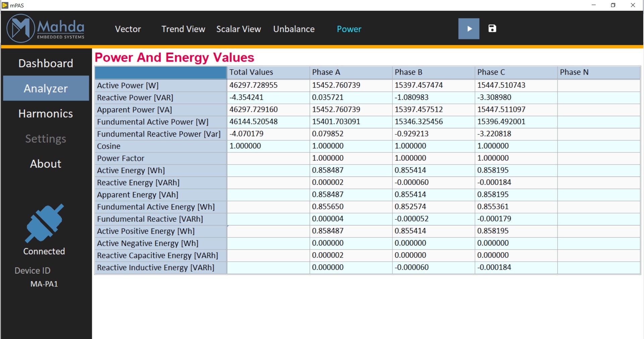Click Phase A fundamental active energy 0.855650
The width and height of the screenshot is (644, 339).
pos(351,207)
